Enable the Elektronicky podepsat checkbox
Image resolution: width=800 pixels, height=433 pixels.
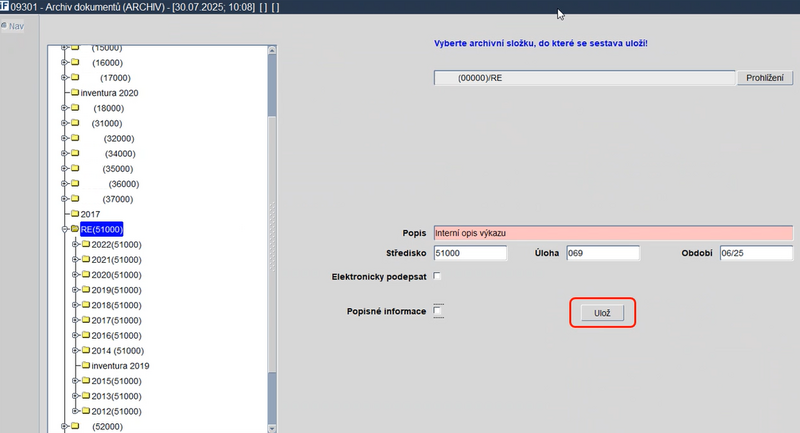click(437, 276)
